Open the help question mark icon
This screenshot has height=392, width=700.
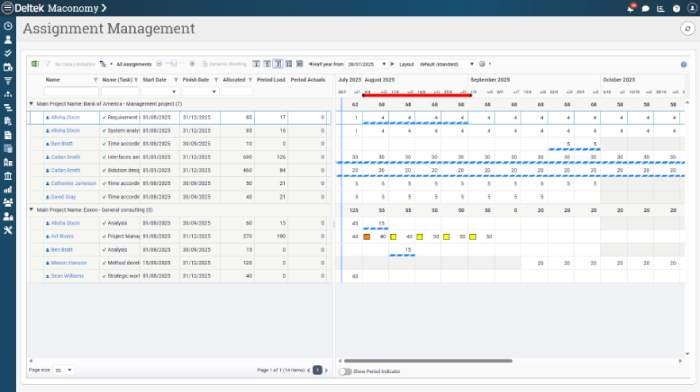coord(676,8)
